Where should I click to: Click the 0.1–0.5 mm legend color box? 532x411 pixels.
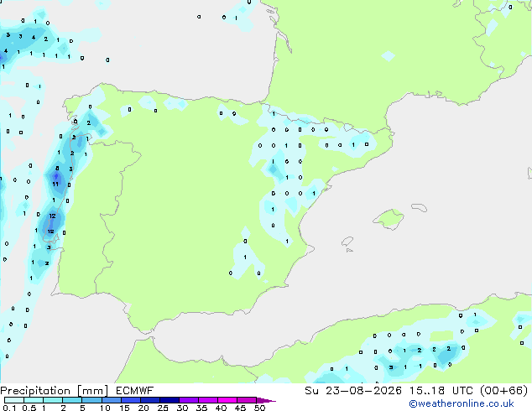coord(14,400)
